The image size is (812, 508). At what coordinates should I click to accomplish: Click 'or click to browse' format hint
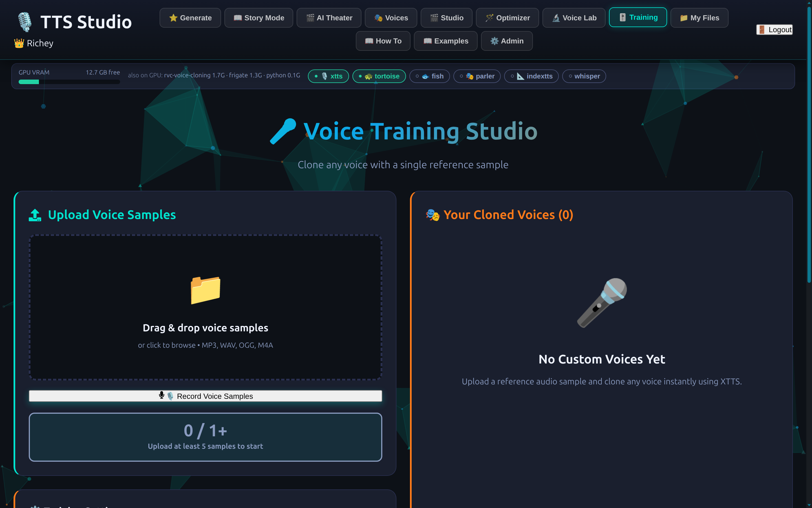coord(205,345)
